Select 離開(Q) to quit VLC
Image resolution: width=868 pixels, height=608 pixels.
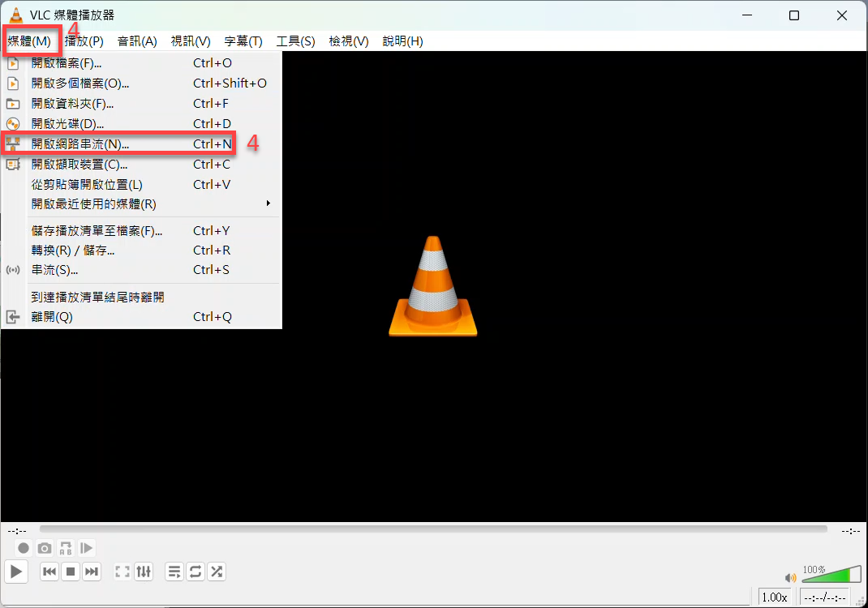click(x=142, y=317)
